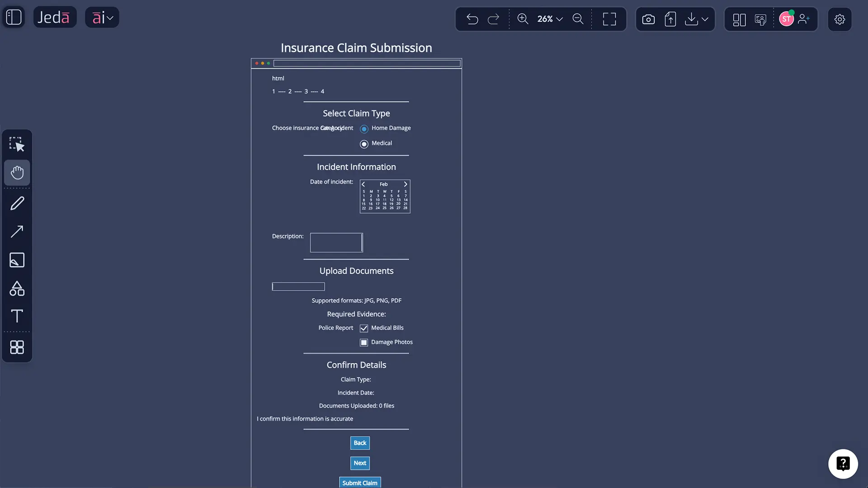Choose the Medical claim option
This screenshot has width=868, height=488.
[x=364, y=144]
